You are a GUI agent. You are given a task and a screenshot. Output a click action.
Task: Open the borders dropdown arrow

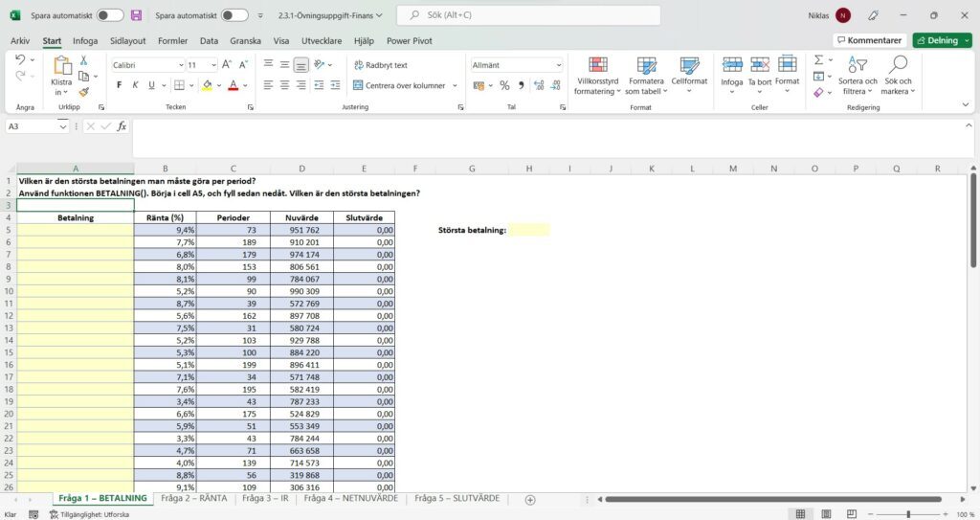click(191, 85)
